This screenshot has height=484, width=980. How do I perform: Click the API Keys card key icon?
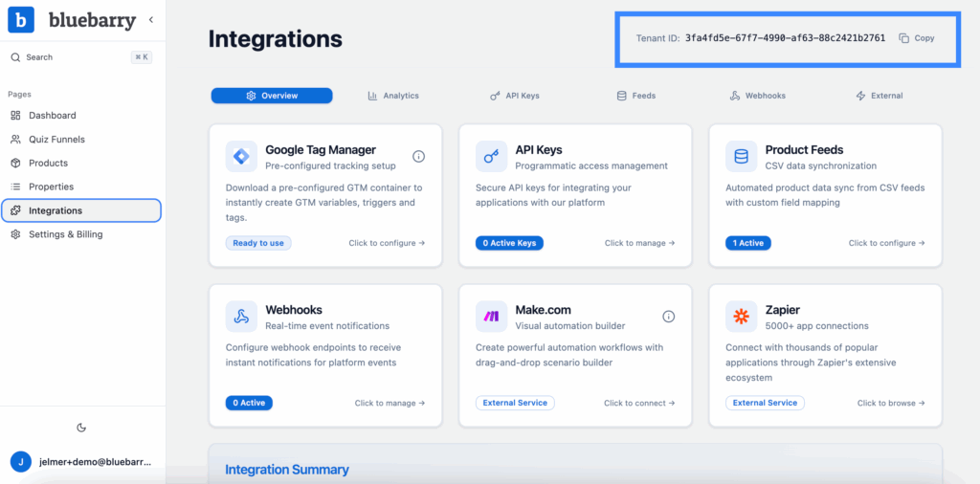coord(491,156)
